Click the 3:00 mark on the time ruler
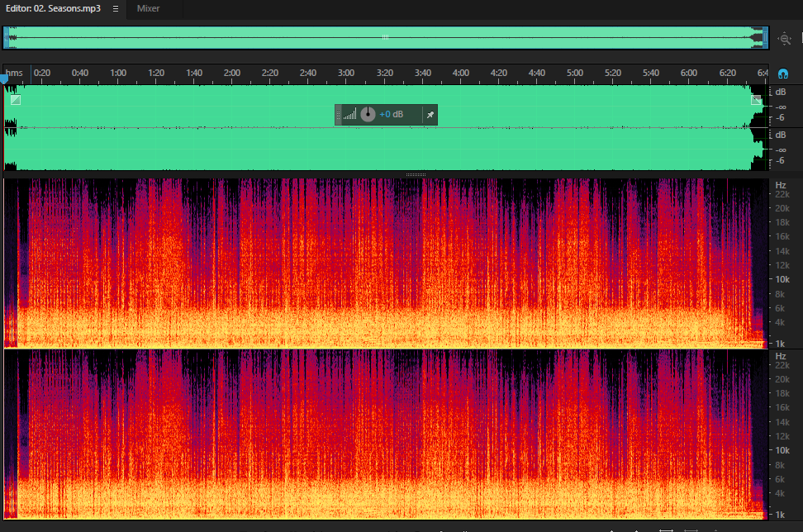 tap(346, 73)
